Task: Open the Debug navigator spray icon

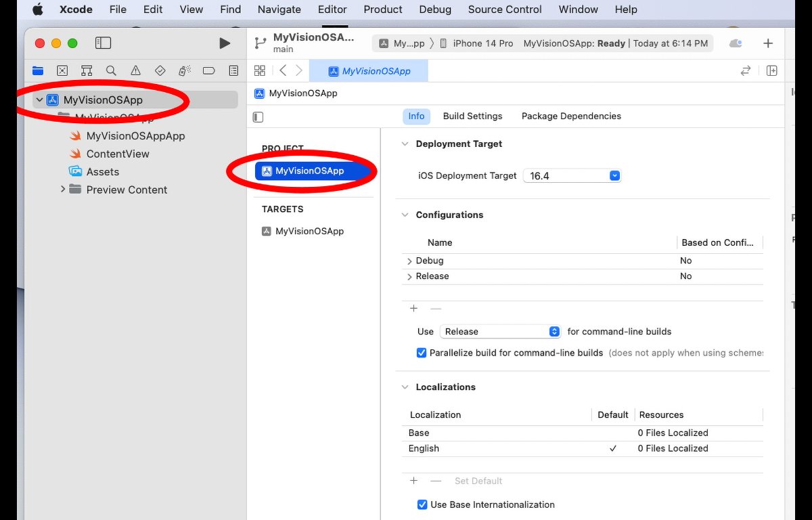Action: [x=184, y=70]
